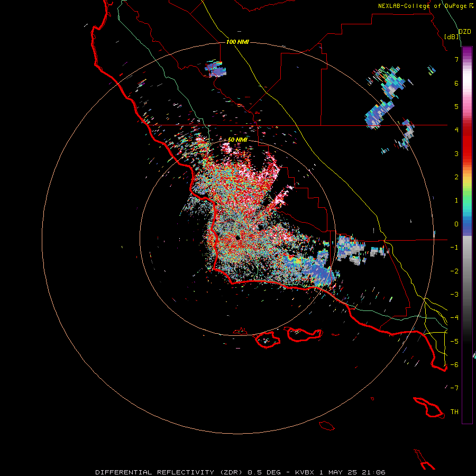Click the 1 value on the color scale

click(x=456, y=200)
